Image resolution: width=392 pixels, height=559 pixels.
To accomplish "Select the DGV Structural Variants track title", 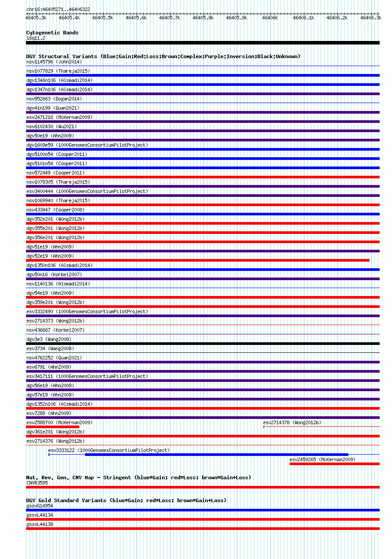I will click(x=163, y=56).
